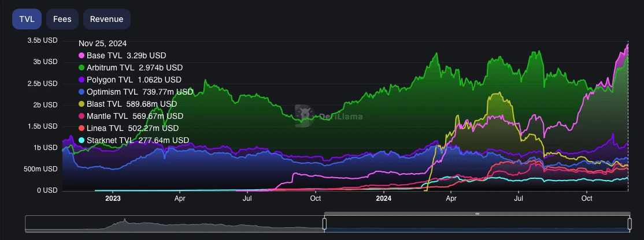The width and height of the screenshot is (644, 240).
Task: Switch to the TVL tab
Action: click(27, 19)
